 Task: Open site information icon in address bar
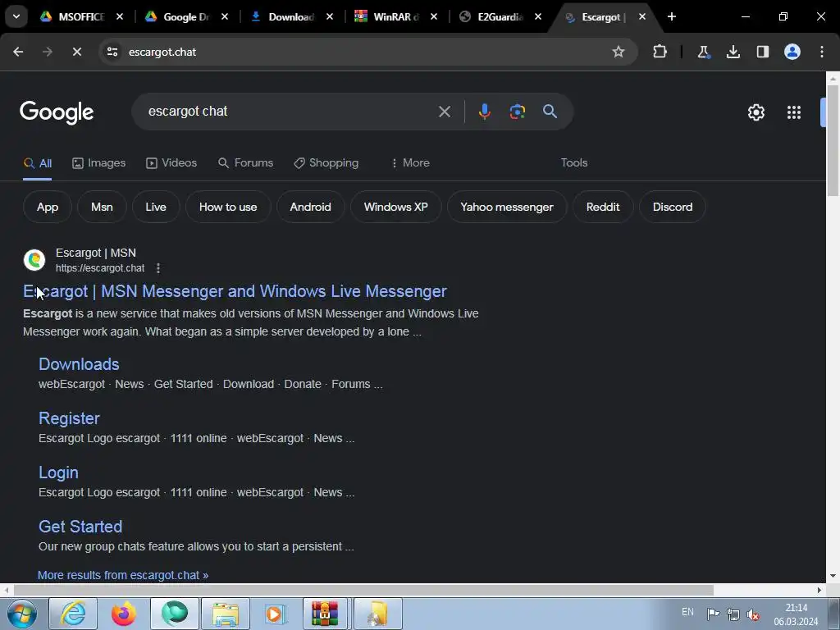coord(112,52)
